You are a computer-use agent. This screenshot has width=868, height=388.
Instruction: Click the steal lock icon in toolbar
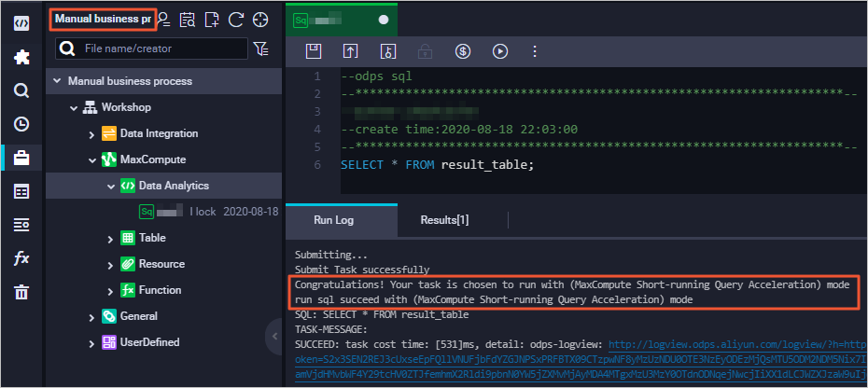point(388,51)
